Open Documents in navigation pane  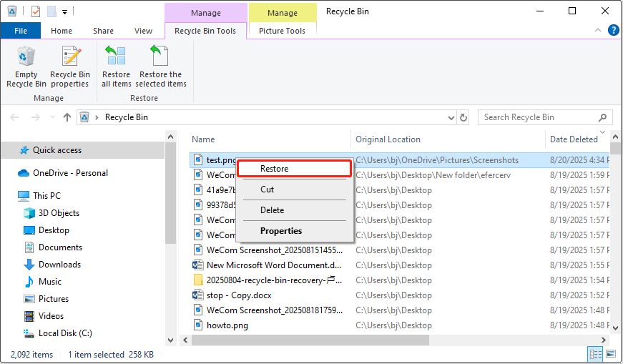tap(60, 247)
